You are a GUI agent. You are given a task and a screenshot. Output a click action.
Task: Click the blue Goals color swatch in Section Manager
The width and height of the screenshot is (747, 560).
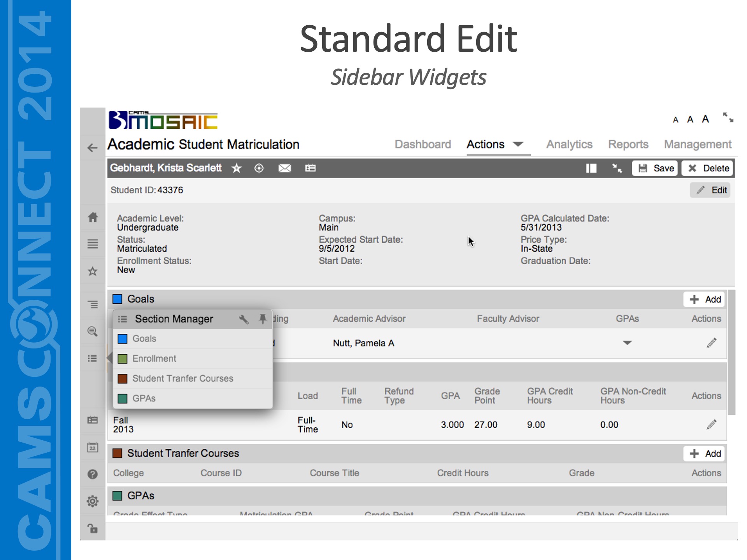coord(123,339)
